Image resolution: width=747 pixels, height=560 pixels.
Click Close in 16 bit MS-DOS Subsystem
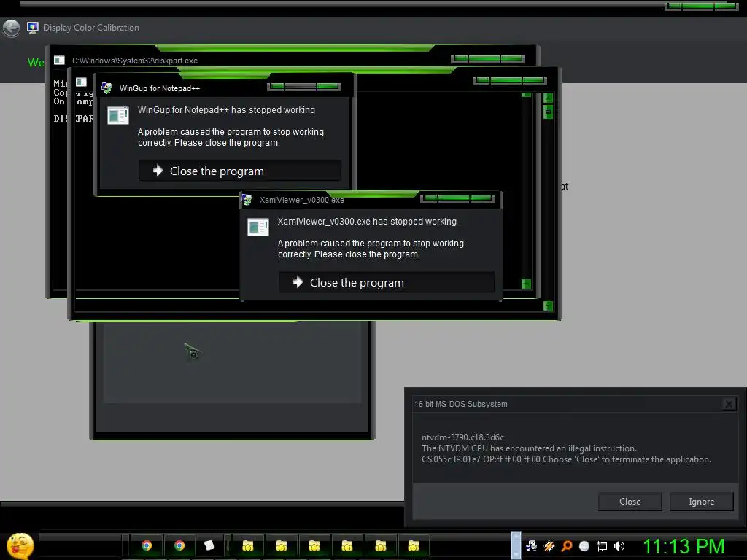(630, 502)
